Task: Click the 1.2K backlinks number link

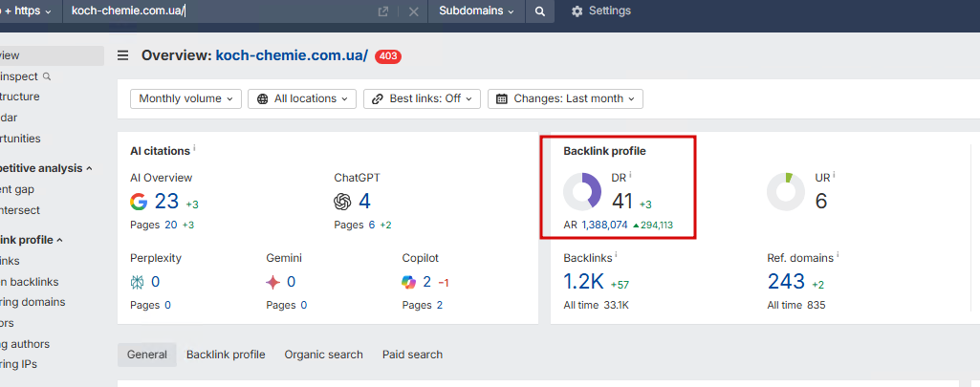Action: [584, 281]
